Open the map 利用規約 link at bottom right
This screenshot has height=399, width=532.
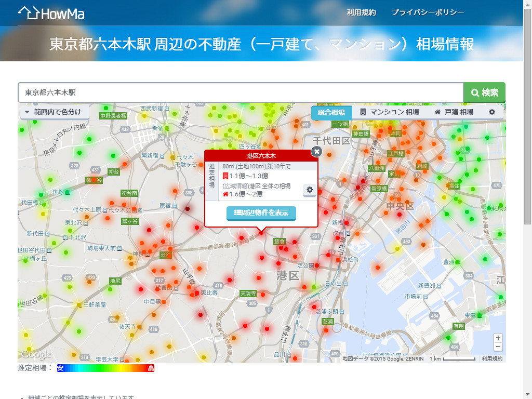[x=491, y=358]
